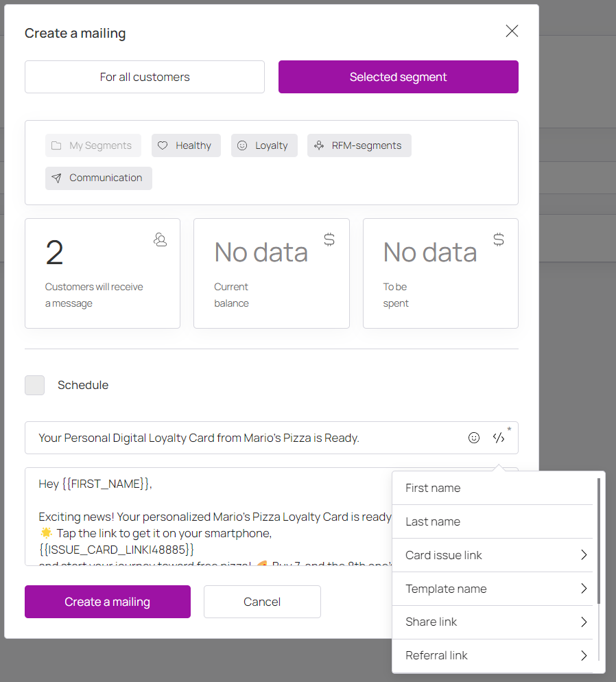Open the Communication paper-plane chip

click(99, 178)
